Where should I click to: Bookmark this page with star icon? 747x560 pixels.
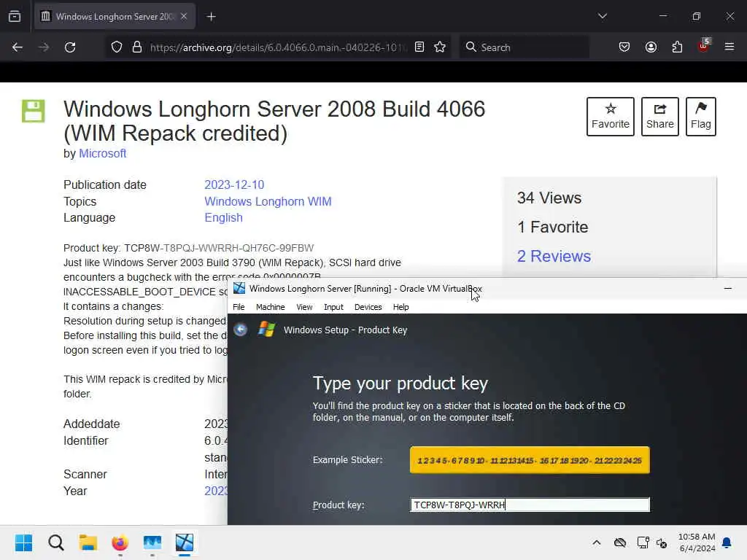click(x=440, y=47)
